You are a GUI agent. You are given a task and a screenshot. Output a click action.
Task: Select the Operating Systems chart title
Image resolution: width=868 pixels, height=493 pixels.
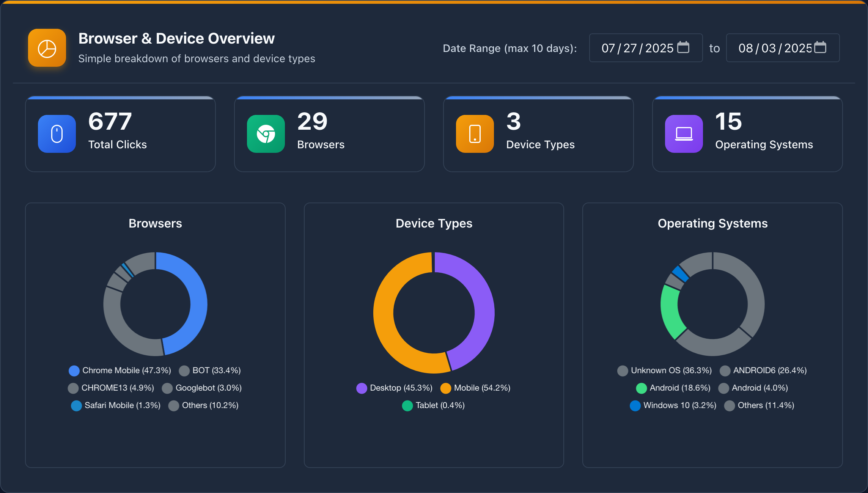[x=712, y=223]
